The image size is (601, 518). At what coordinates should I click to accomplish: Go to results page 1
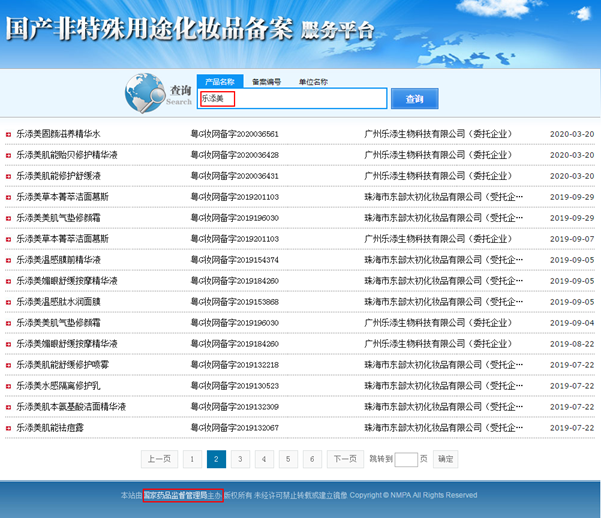(192, 459)
